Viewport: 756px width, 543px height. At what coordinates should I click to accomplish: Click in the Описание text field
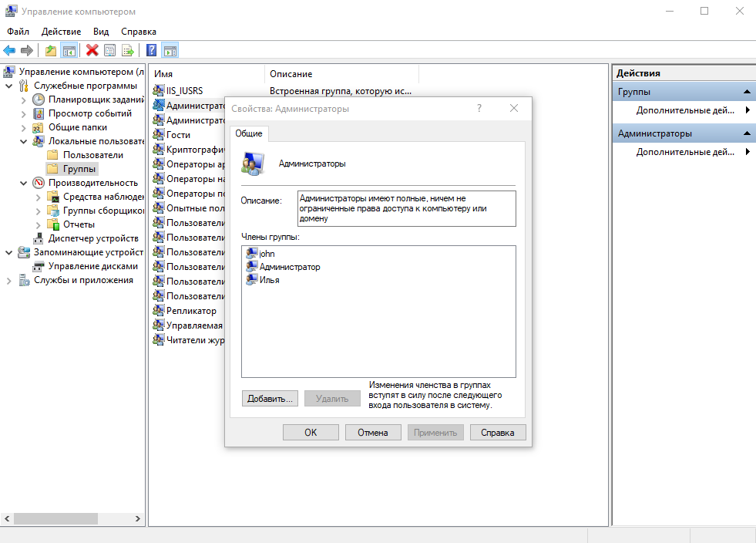coord(406,208)
